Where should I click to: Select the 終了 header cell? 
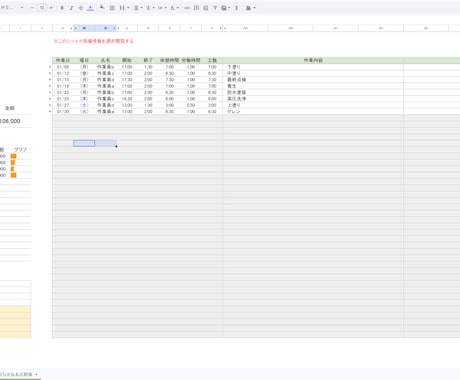pos(148,60)
